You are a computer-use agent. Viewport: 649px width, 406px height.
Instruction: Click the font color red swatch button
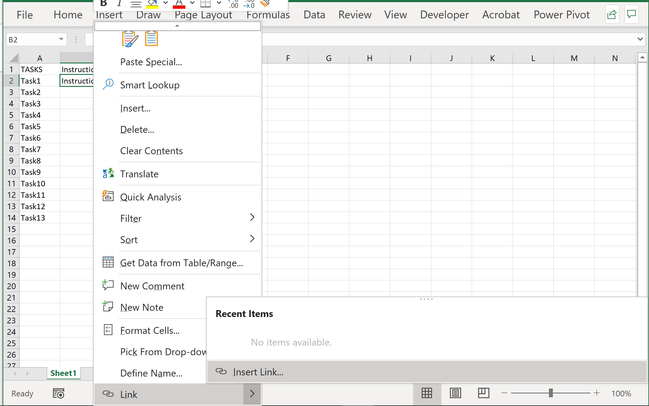pyautogui.click(x=179, y=4)
